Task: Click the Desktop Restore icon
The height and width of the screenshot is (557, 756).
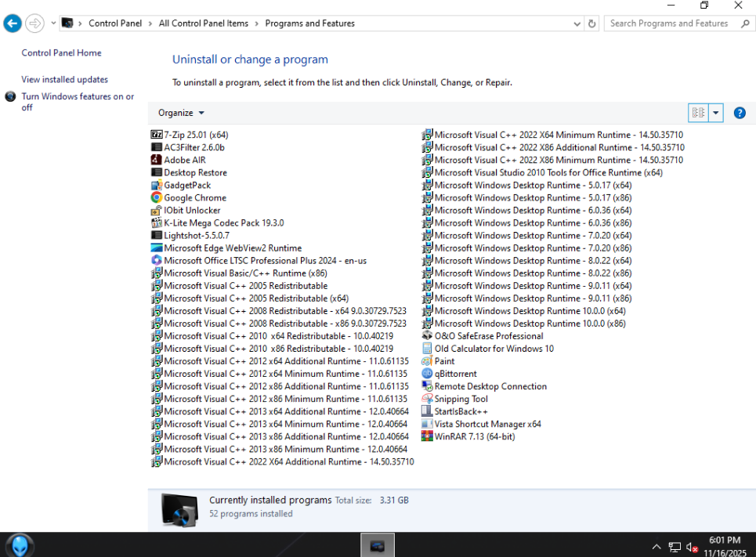Action: click(x=156, y=172)
